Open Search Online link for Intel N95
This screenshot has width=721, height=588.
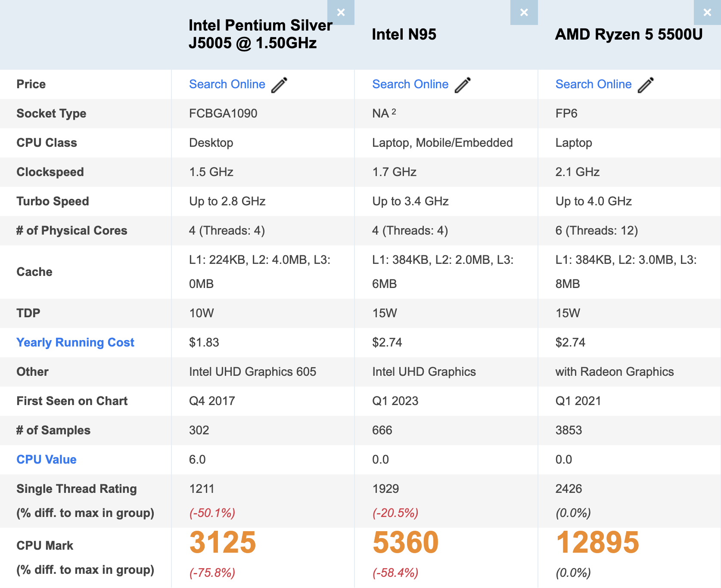click(x=410, y=84)
